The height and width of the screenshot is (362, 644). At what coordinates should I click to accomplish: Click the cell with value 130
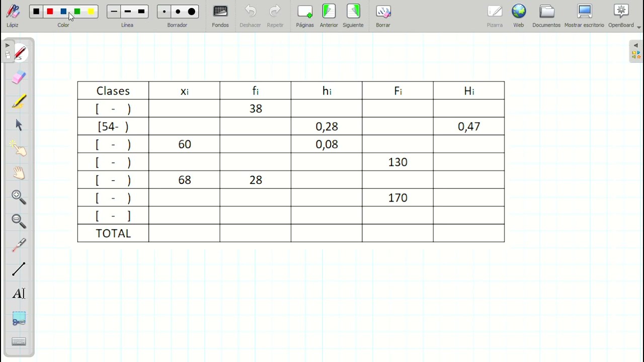tap(397, 162)
